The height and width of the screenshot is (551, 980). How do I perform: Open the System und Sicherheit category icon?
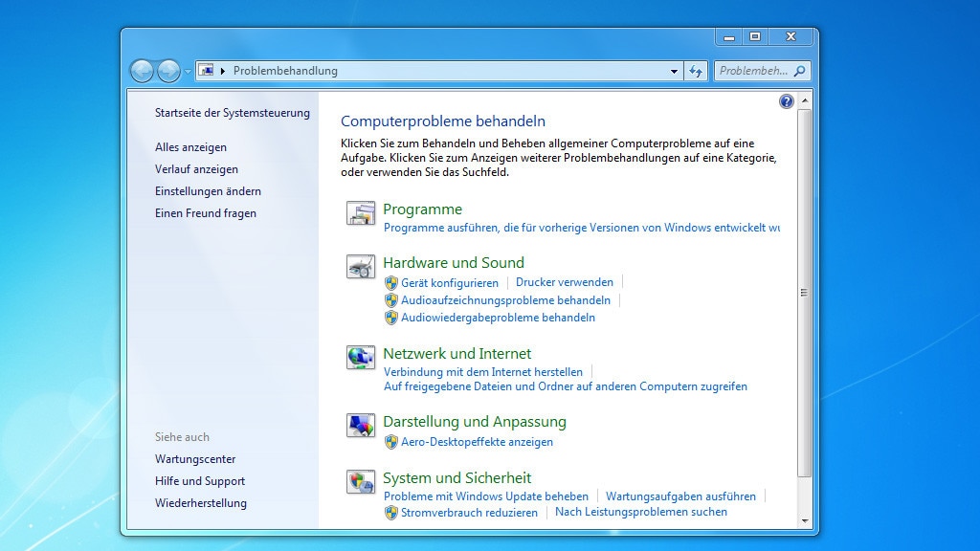point(361,482)
